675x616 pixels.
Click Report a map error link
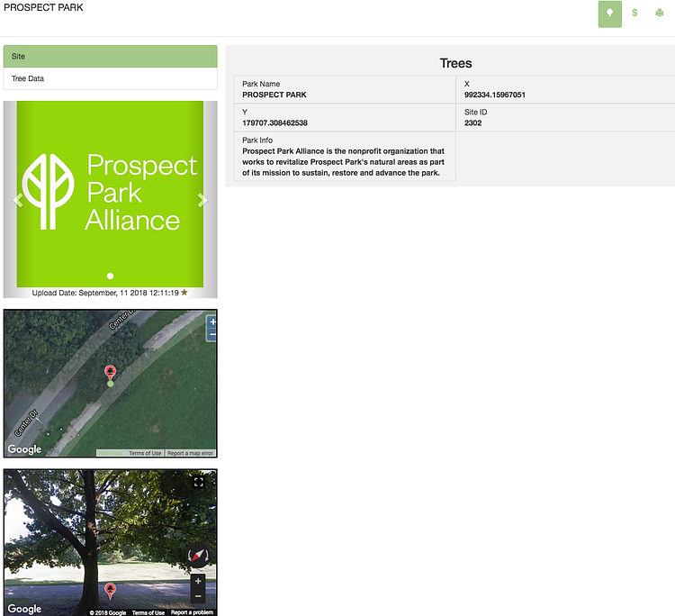tap(190, 453)
